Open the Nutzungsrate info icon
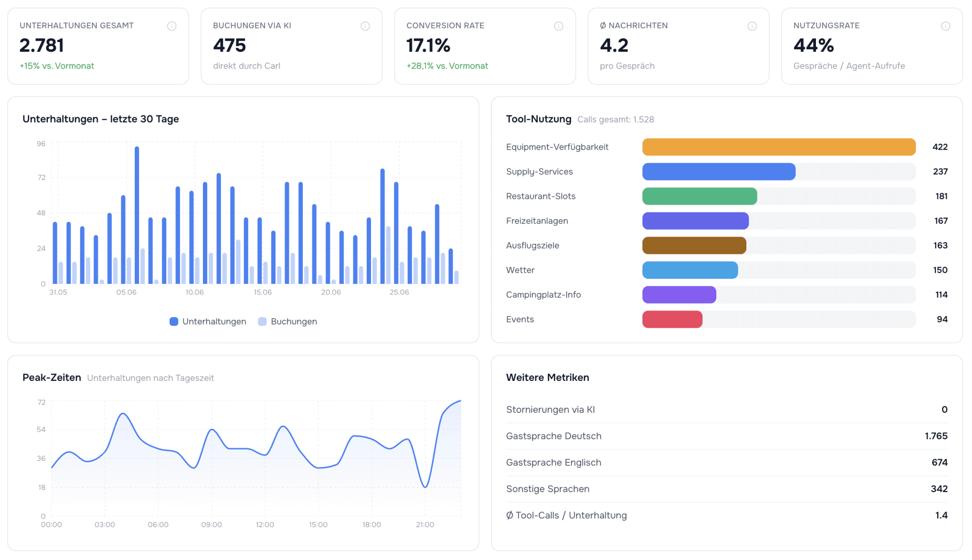The image size is (972, 560). (x=945, y=26)
